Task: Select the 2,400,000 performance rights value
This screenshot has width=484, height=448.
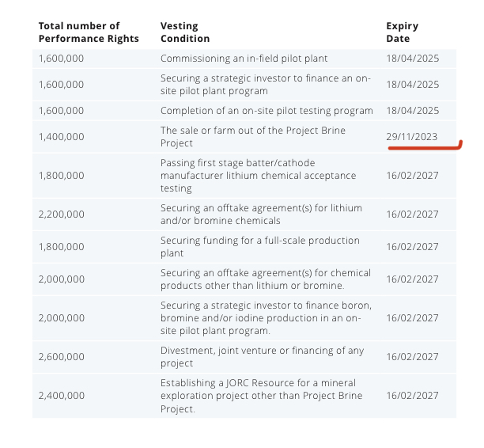Action: (61, 396)
